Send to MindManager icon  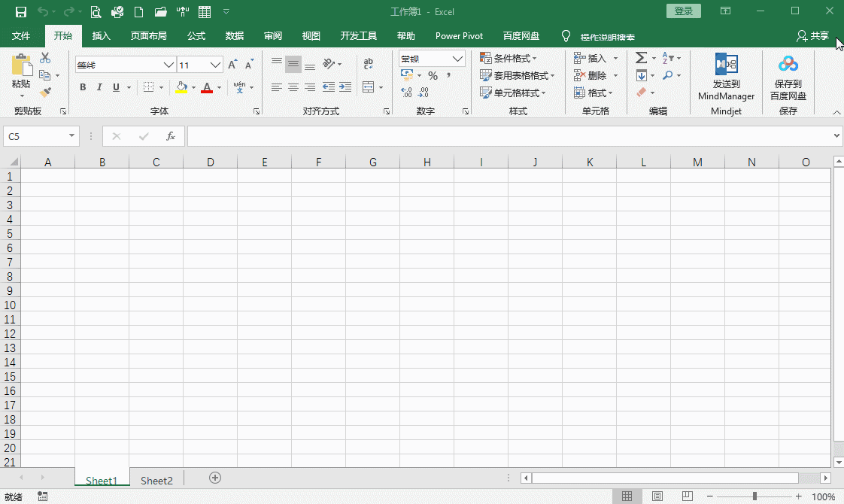pyautogui.click(x=726, y=64)
